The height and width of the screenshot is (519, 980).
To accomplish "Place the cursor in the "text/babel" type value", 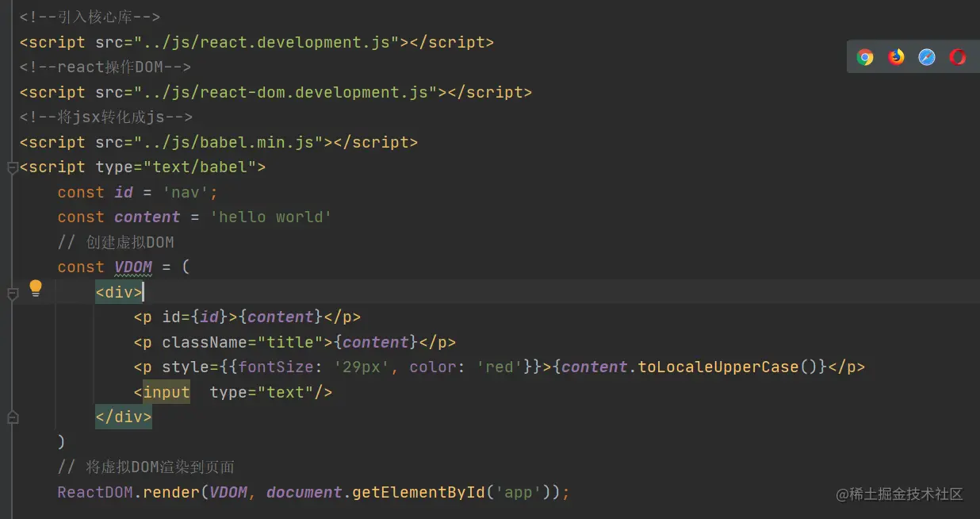I will coord(199,167).
